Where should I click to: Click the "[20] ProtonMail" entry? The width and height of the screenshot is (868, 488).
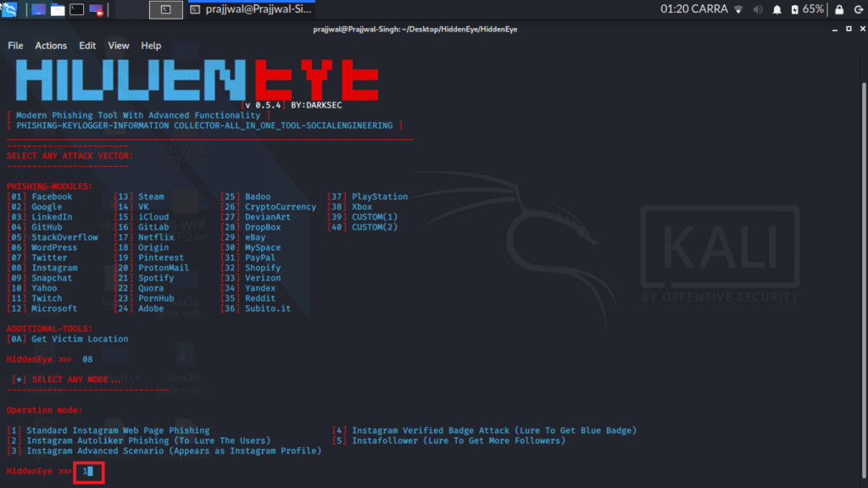pos(151,268)
